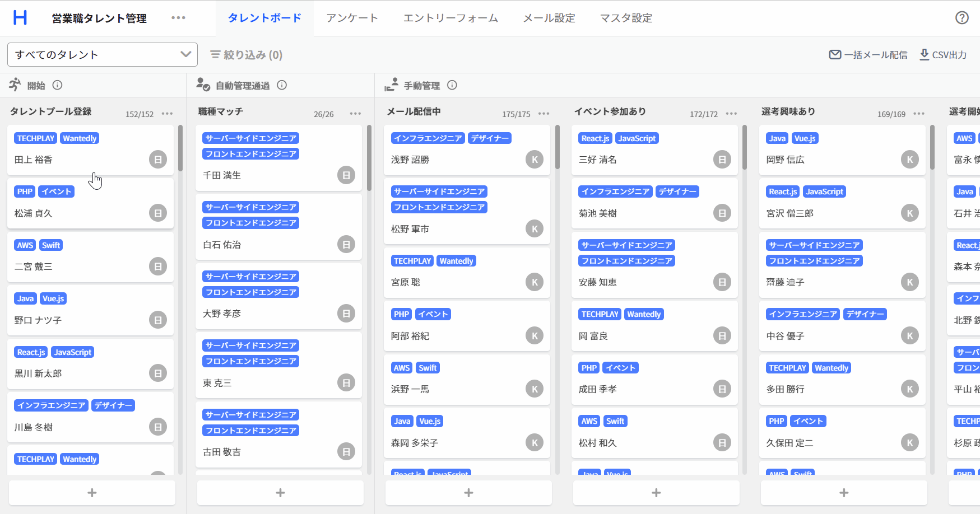Click the help question mark icon
The image size is (980, 514).
point(962,18)
